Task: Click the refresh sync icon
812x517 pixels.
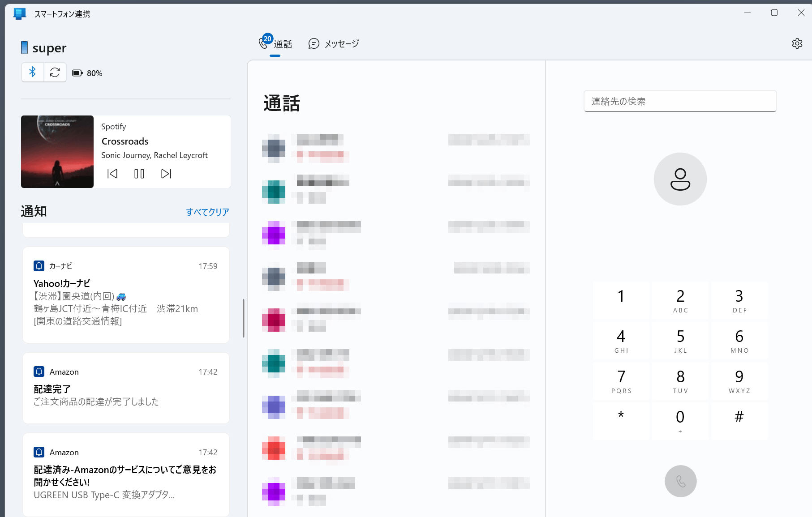Action: [55, 73]
